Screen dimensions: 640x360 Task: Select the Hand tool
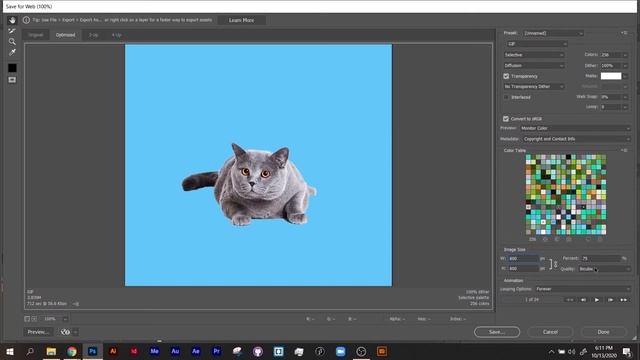click(x=12, y=20)
